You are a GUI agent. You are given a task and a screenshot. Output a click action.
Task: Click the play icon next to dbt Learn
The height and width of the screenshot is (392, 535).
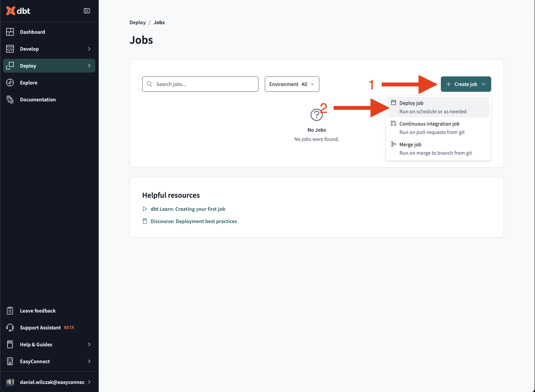[x=145, y=209]
